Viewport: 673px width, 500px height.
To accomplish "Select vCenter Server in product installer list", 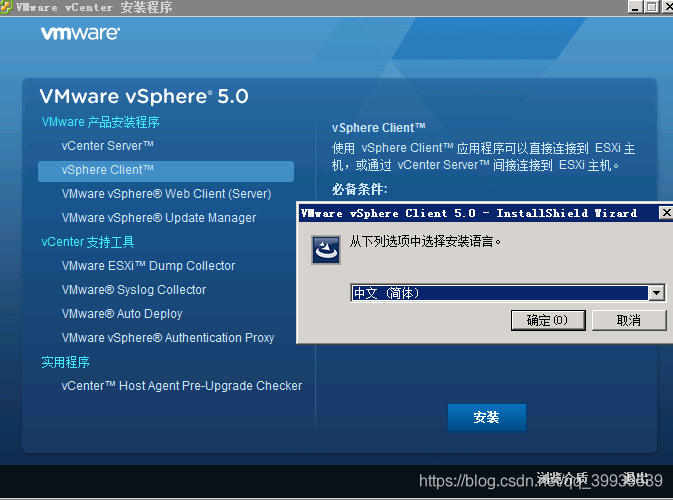I will (107, 146).
